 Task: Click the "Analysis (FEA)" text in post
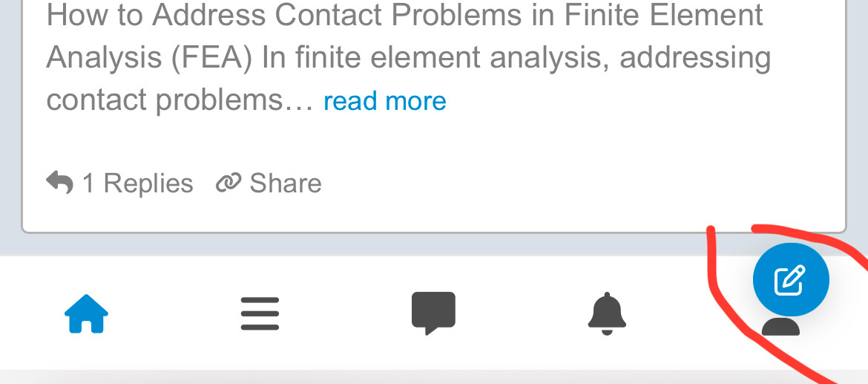pos(150,57)
